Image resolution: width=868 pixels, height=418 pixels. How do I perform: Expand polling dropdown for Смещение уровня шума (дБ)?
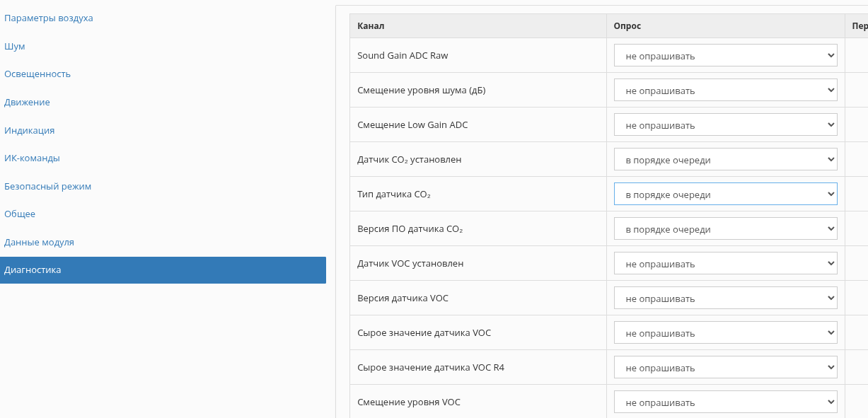pos(725,91)
